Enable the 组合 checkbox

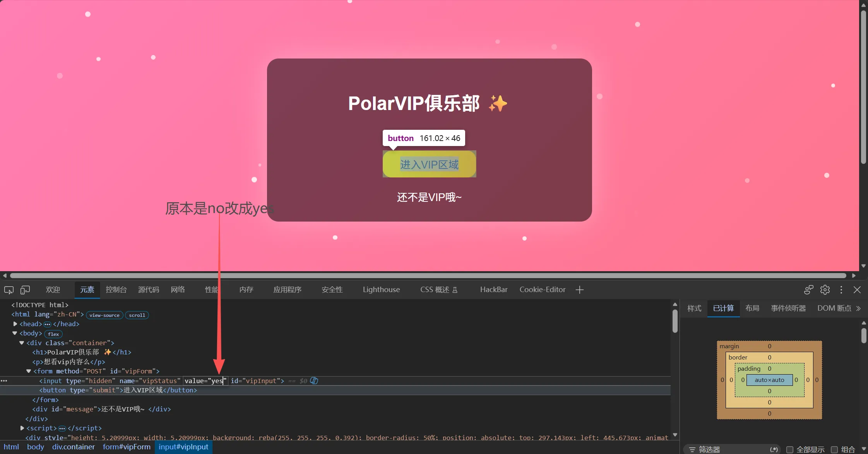click(x=835, y=450)
